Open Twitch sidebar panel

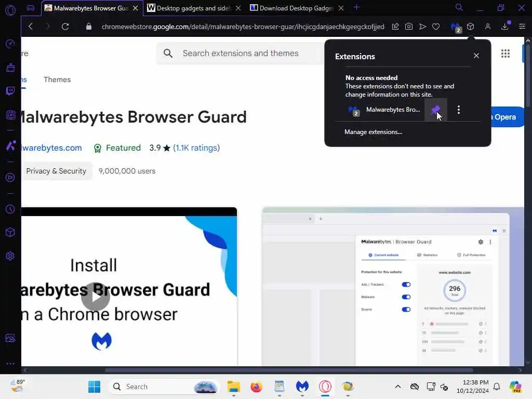pyautogui.click(x=10, y=91)
